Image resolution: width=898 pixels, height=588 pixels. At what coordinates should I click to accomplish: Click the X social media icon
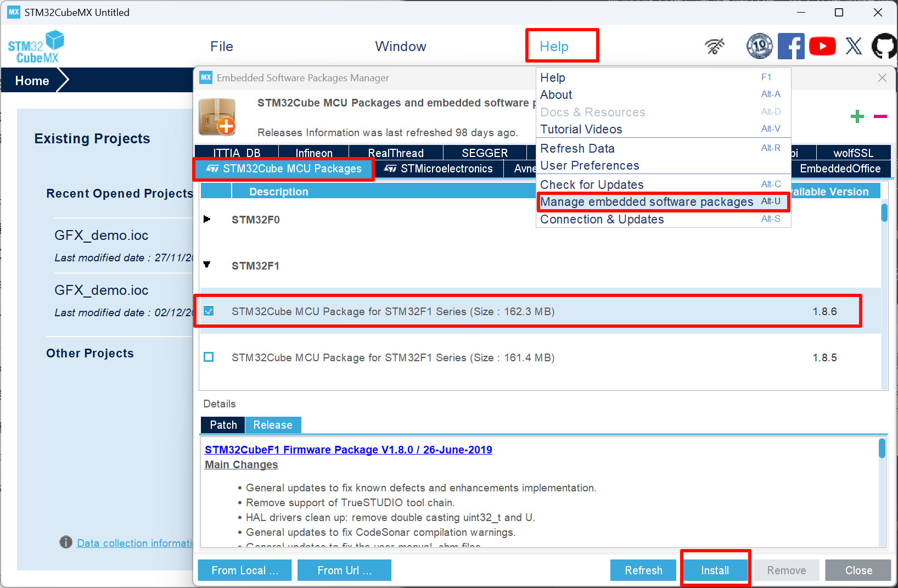(x=854, y=46)
